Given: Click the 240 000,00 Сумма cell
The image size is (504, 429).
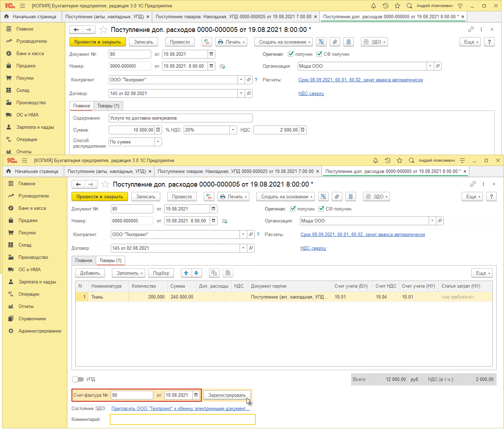Looking at the screenshot, I should (x=182, y=297).
